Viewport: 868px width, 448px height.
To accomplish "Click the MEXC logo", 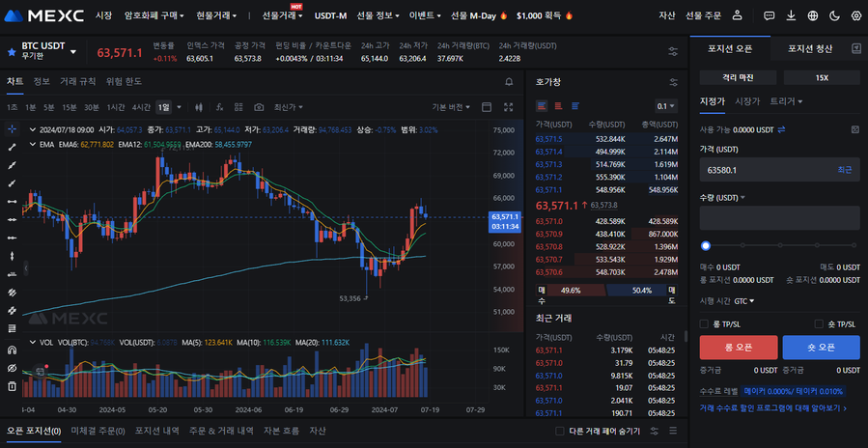I will 43,15.
